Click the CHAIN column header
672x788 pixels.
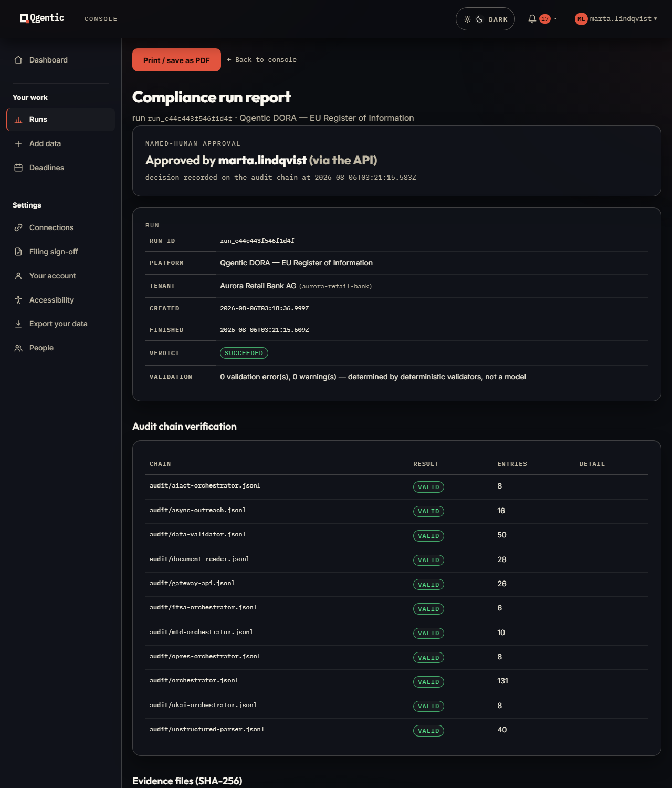pyautogui.click(x=160, y=464)
